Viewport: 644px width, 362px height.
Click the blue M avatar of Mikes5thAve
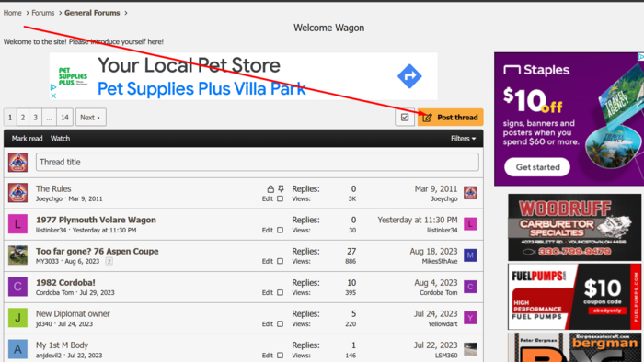[470, 255]
